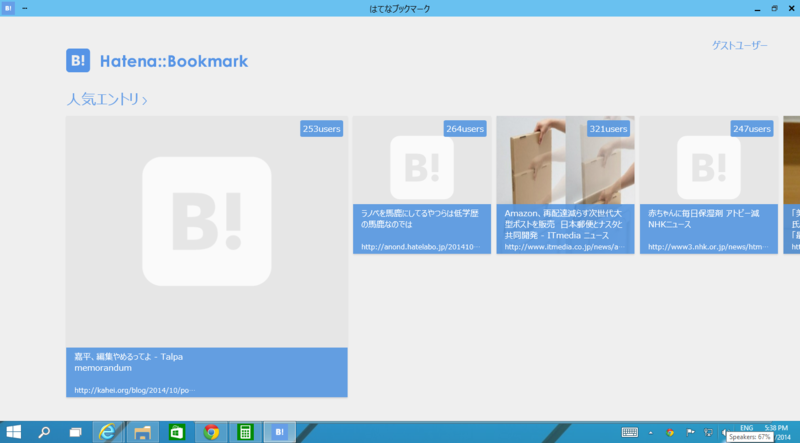Open the ゲストユーザー account link
Image resolution: width=800 pixels, height=443 pixels.
(739, 45)
